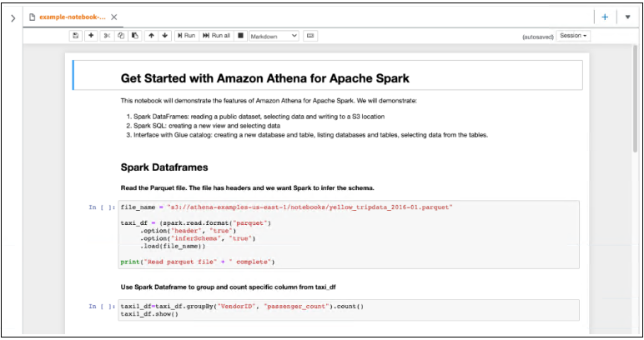This screenshot has height=340, width=644.
Task: Cut the selected cell with scissors icon
Action: pos(107,36)
